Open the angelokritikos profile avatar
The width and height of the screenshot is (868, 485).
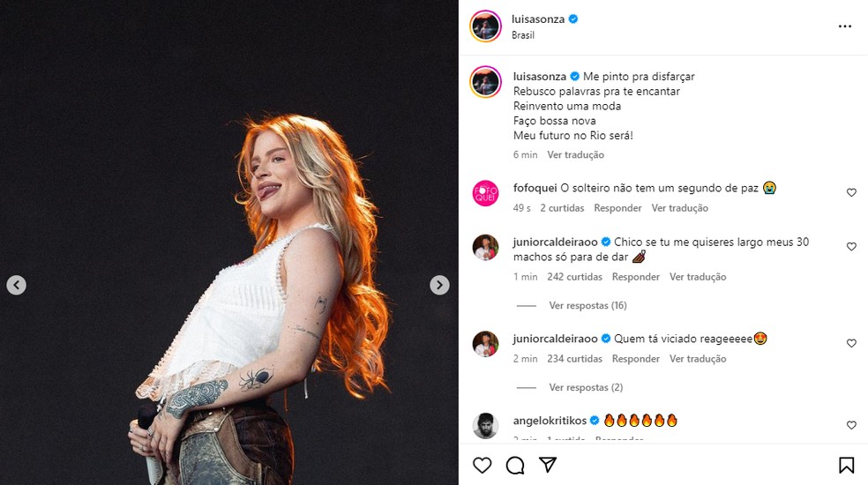coord(486,425)
